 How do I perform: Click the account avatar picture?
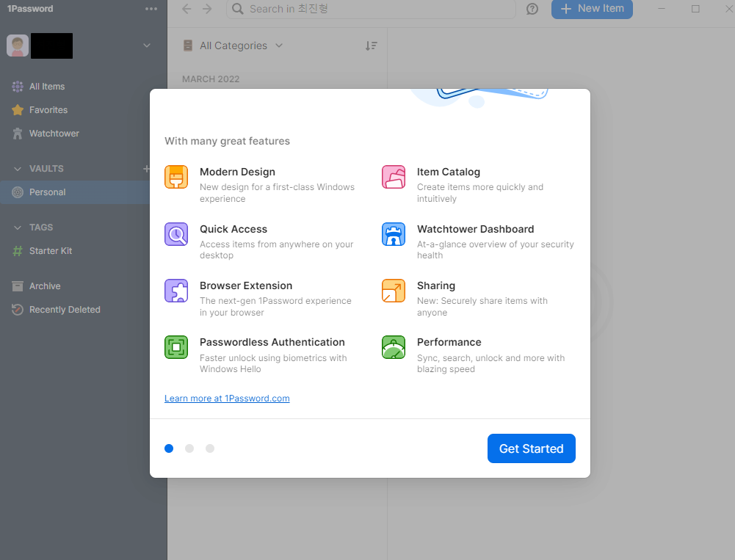18,46
